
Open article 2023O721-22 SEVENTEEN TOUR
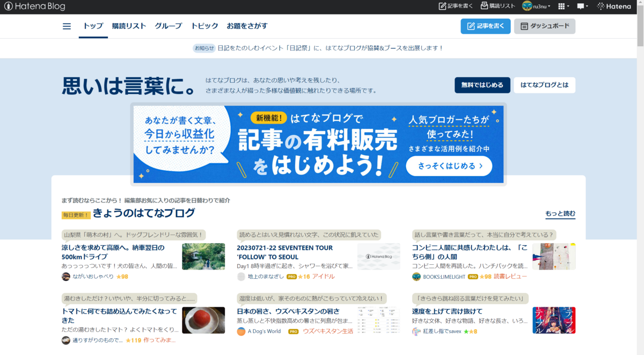click(285, 252)
